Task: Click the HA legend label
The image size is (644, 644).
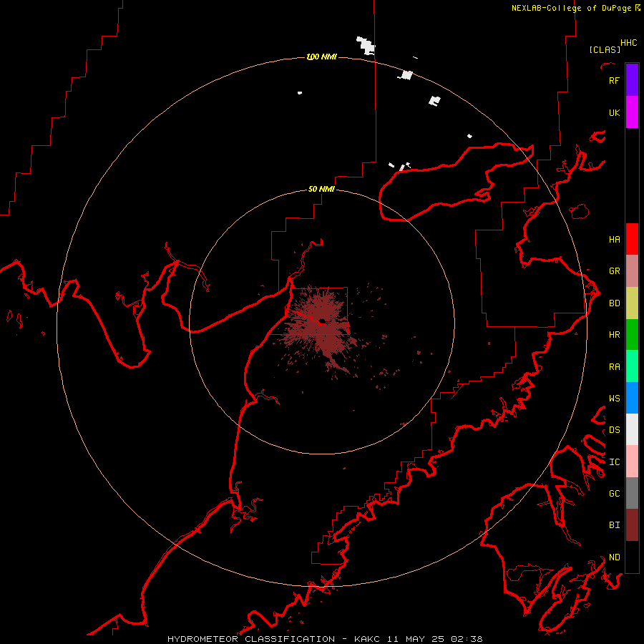Action: coord(615,239)
